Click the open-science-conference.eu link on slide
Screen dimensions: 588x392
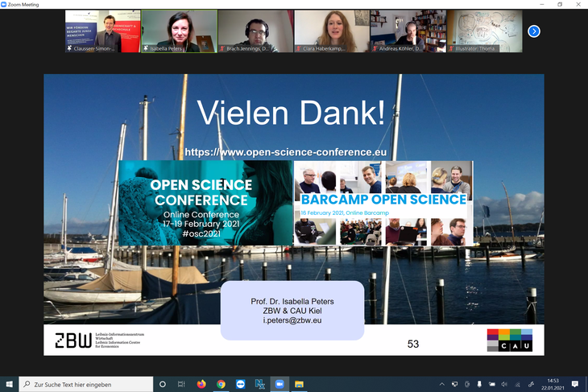click(286, 152)
